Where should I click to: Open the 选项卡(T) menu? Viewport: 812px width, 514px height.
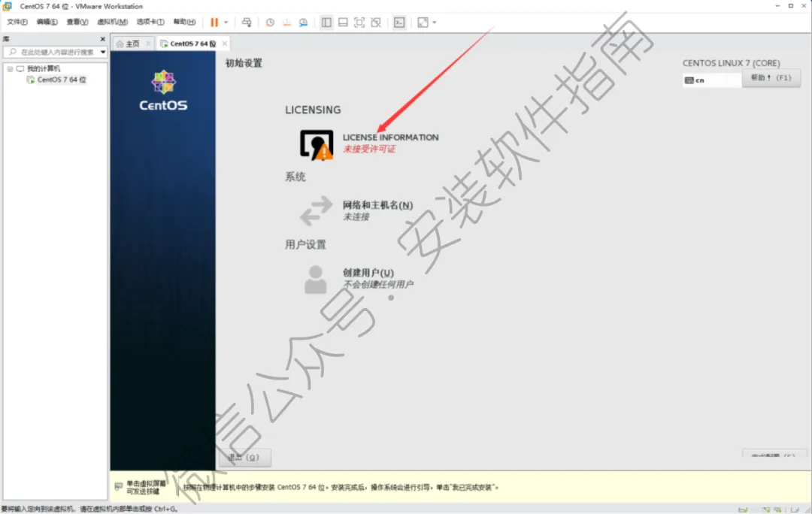[150, 22]
